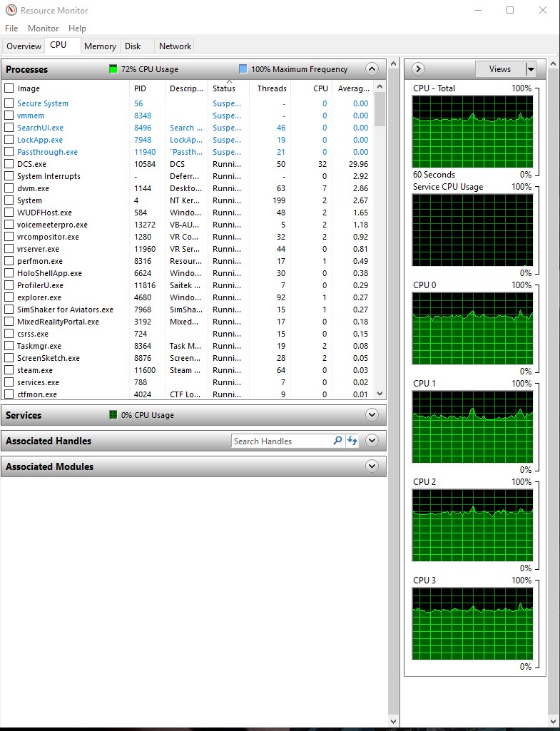Tick the select-all checkbox beside Image header

[9, 88]
